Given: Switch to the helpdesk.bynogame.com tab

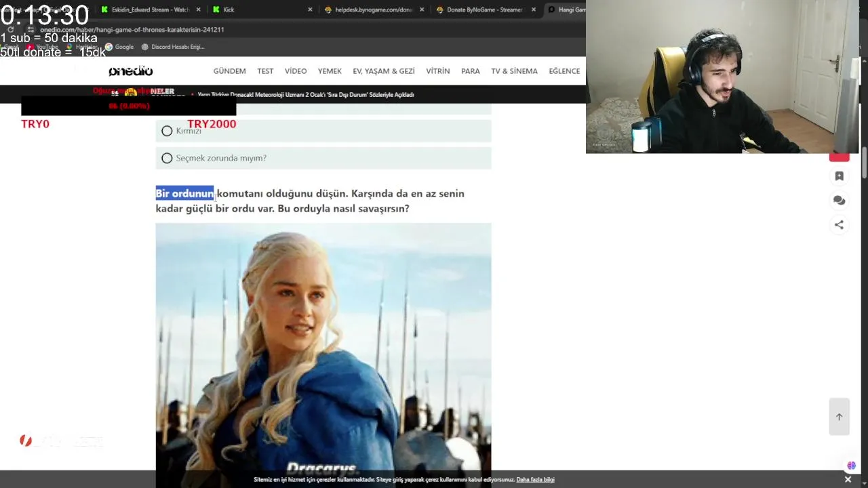Looking at the screenshot, I should click(374, 9).
